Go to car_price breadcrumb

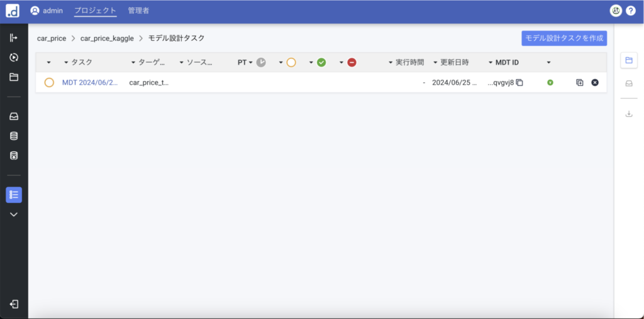pos(52,38)
